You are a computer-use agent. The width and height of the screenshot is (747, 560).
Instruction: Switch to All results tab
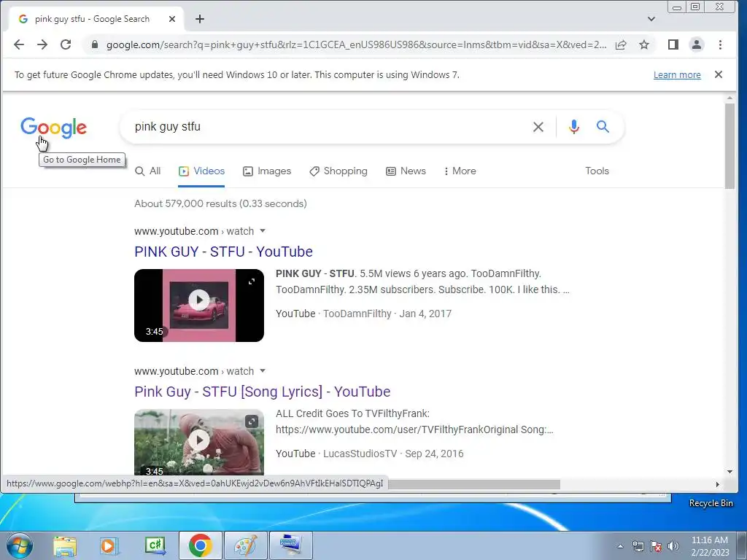click(147, 171)
